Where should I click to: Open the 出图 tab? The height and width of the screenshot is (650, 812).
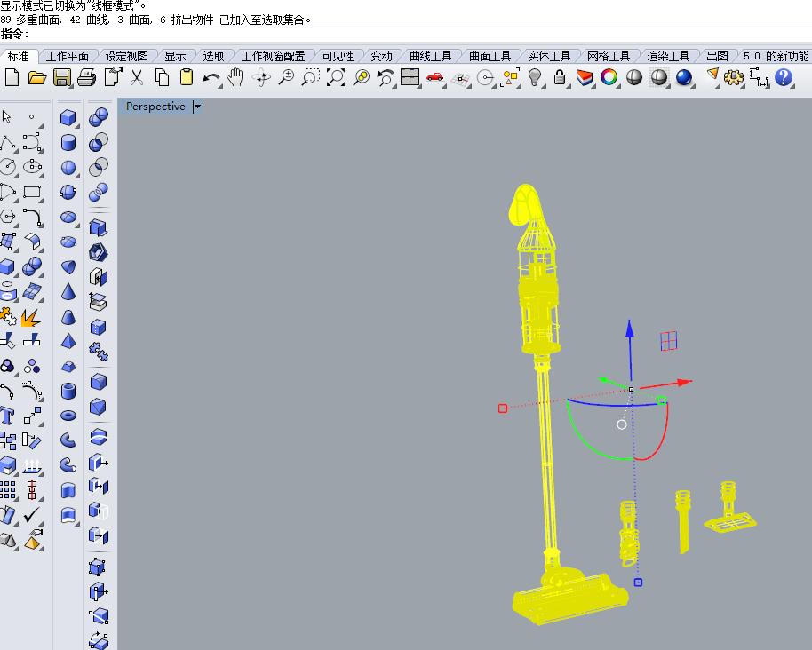717,56
